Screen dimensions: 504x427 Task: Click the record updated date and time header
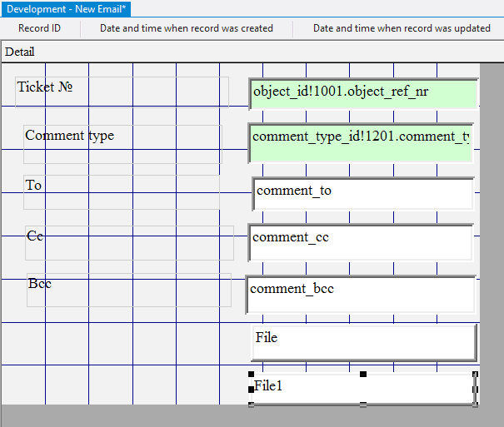(x=401, y=28)
